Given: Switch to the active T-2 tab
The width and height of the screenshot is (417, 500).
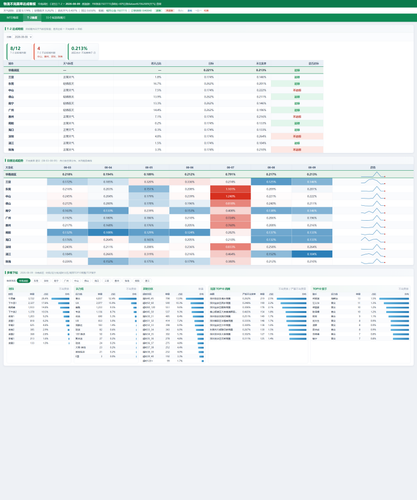Looking at the screenshot, I should click(32, 18).
